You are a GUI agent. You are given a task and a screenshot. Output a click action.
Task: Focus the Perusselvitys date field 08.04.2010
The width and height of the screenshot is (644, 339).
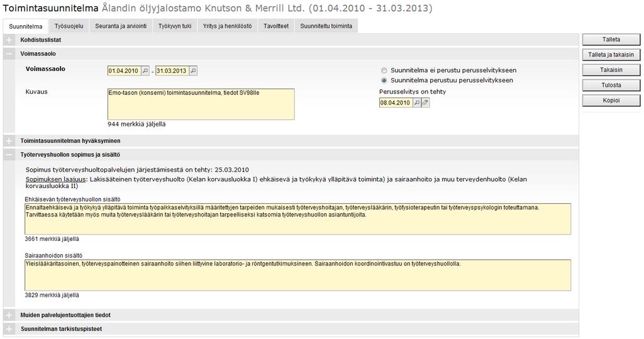click(396, 103)
